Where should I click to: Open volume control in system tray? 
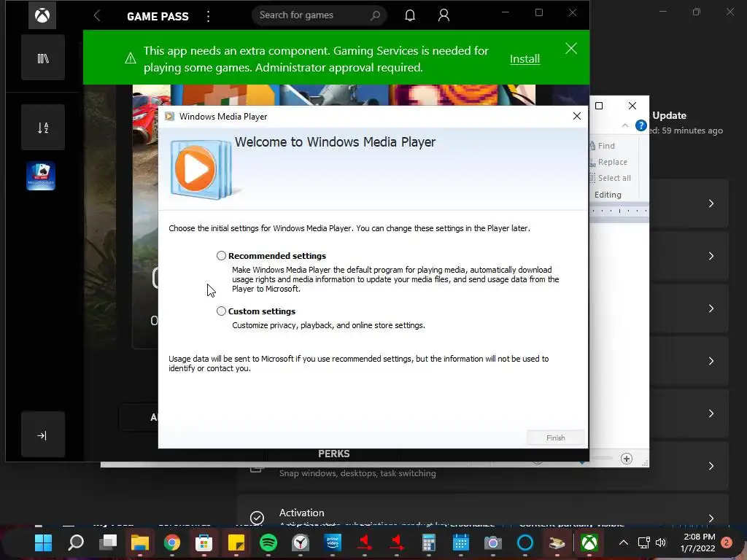click(x=661, y=542)
